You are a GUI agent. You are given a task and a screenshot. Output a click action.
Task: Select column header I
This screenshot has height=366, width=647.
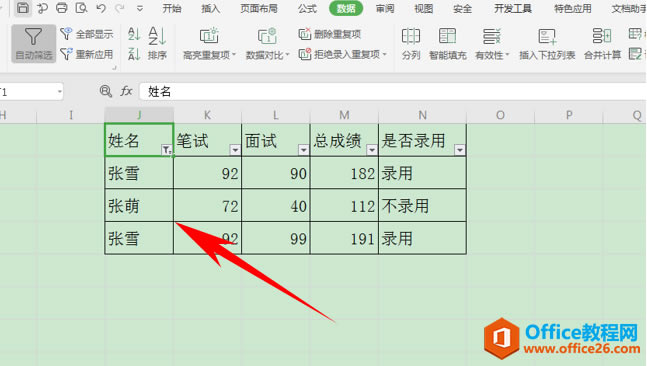tap(71, 115)
